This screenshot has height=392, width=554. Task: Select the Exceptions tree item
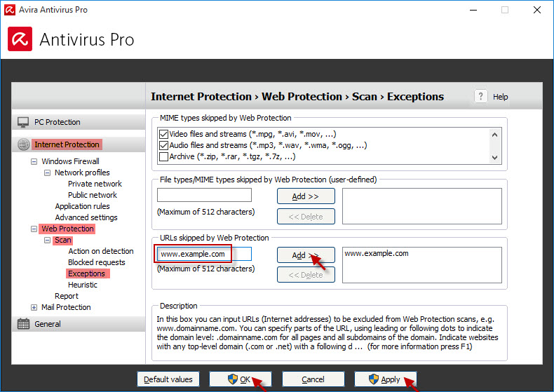coord(86,273)
